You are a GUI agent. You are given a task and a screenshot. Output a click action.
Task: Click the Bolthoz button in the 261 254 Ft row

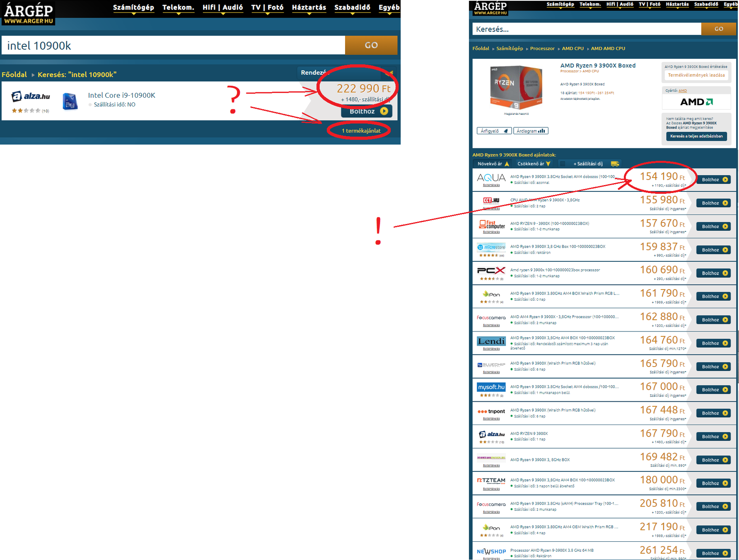click(x=713, y=553)
